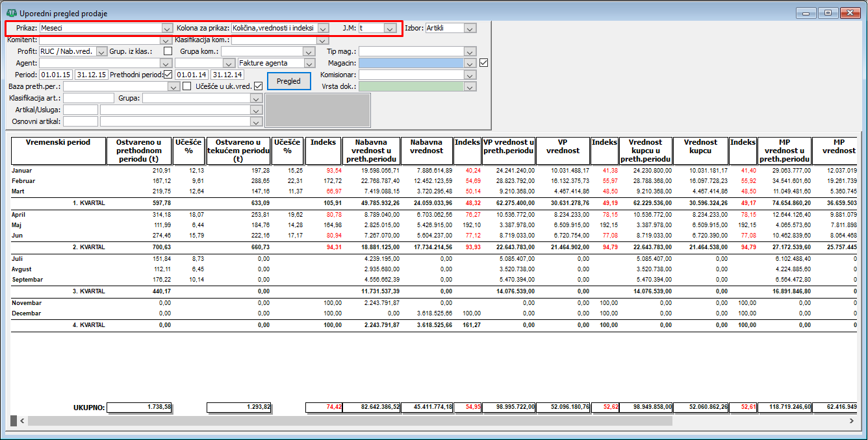Open the Prikaz dropdown showing Meseci

[166, 29]
